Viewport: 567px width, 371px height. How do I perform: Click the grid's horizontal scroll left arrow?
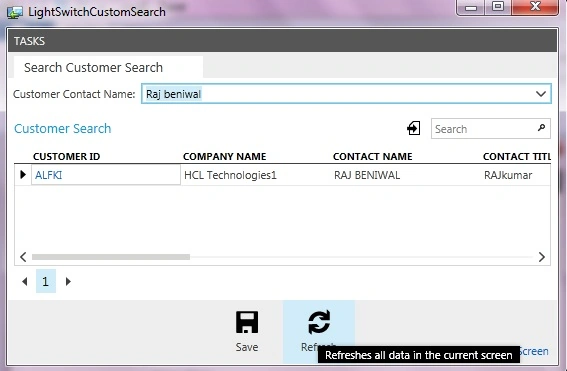click(23, 257)
